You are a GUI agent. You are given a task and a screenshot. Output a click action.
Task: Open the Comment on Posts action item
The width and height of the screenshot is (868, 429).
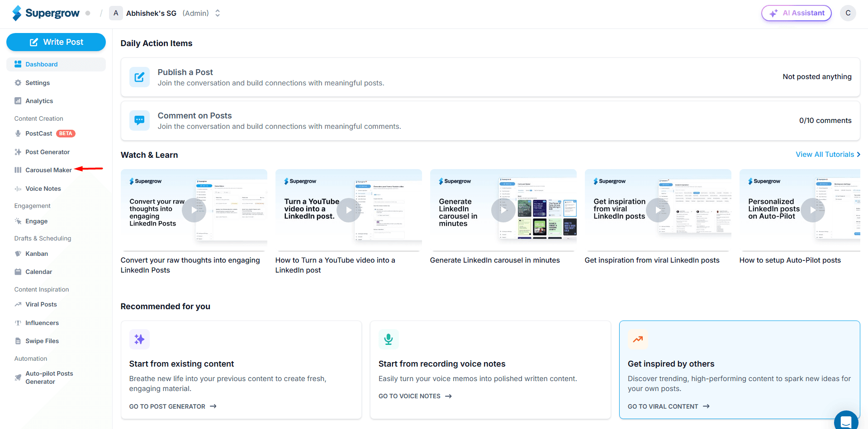coord(490,121)
